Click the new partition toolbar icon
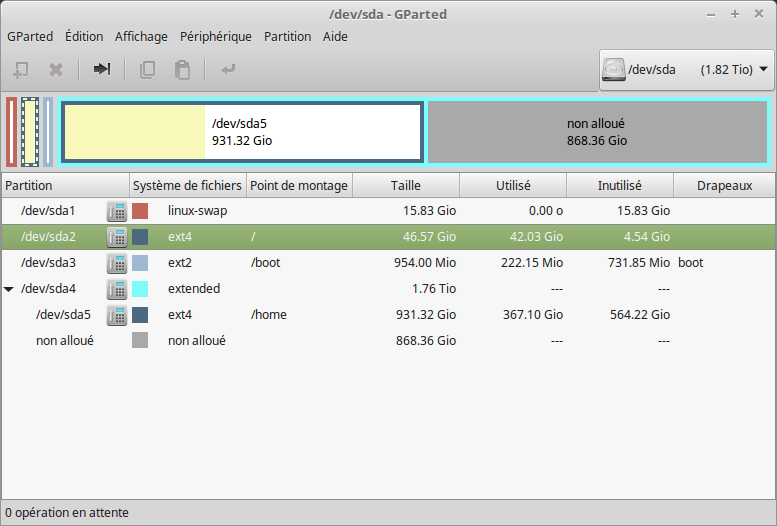The height and width of the screenshot is (526, 777). (x=21, y=70)
